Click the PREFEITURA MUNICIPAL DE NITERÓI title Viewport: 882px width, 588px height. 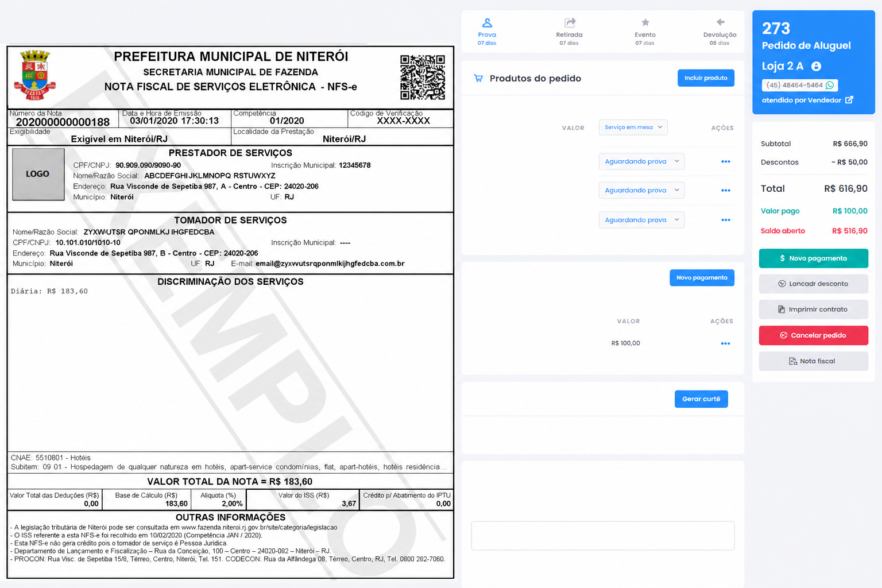click(x=231, y=56)
